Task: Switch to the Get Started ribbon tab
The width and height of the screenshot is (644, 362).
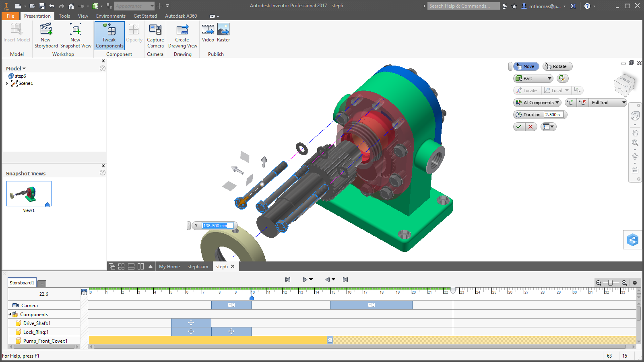Action: [145, 16]
